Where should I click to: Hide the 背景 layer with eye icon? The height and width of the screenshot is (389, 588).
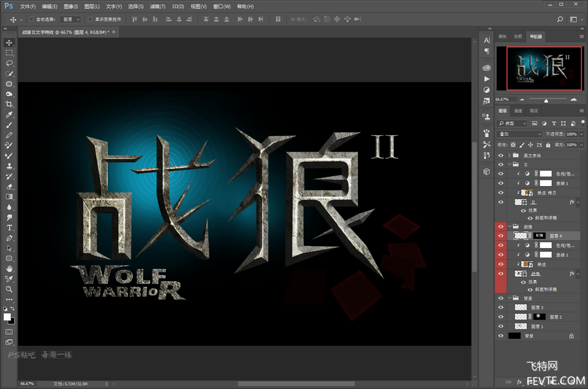pos(501,335)
